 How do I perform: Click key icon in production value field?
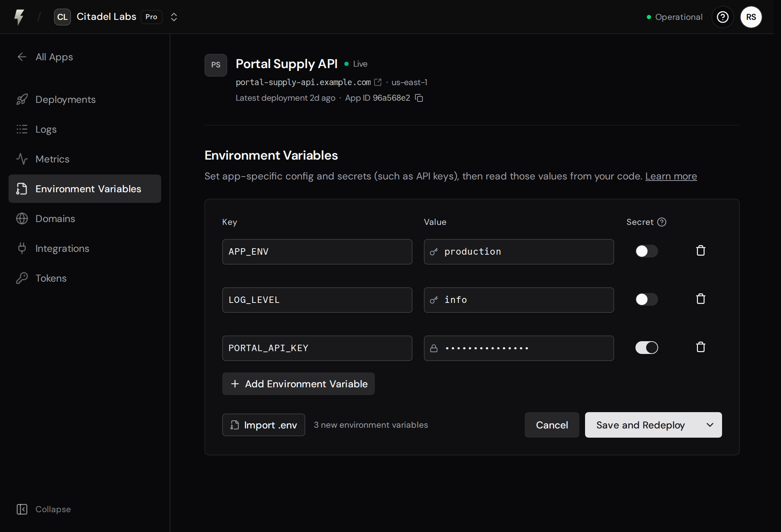click(x=434, y=252)
